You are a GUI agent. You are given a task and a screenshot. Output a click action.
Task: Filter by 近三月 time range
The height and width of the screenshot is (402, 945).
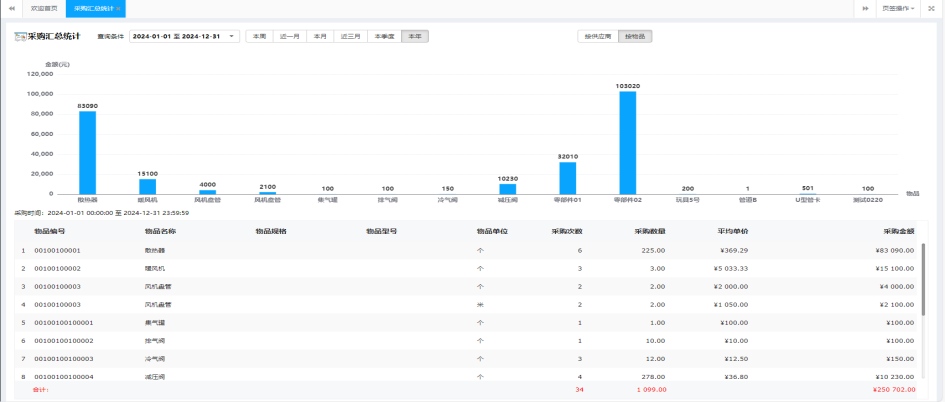[x=350, y=36]
